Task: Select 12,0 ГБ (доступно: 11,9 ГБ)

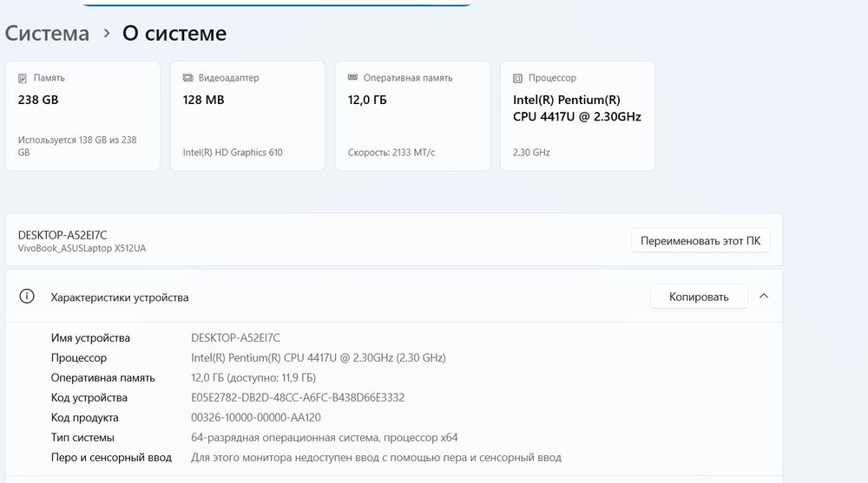Action: tap(253, 377)
